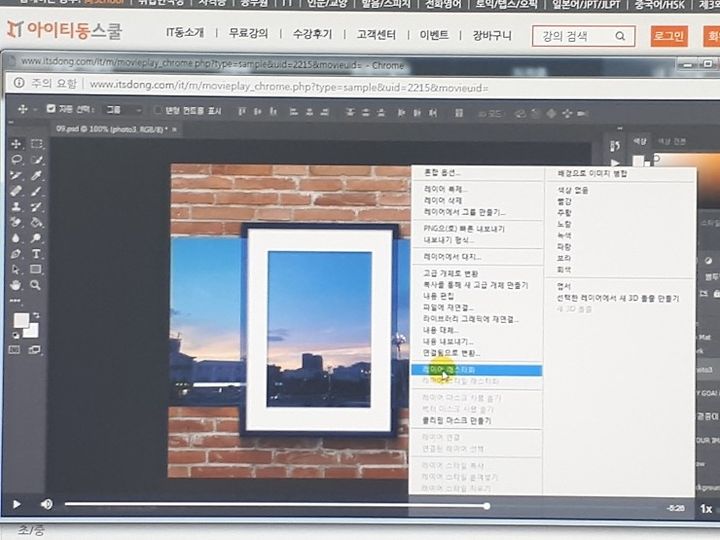Select the Lasso tool
The height and width of the screenshot is (540, 720).
click(16, 159)
